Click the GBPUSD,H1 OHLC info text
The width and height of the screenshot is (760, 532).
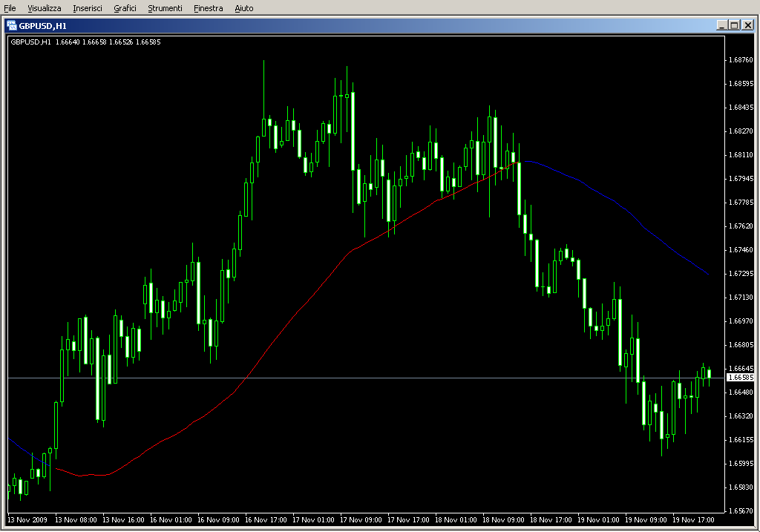click(x=85, y=42)
